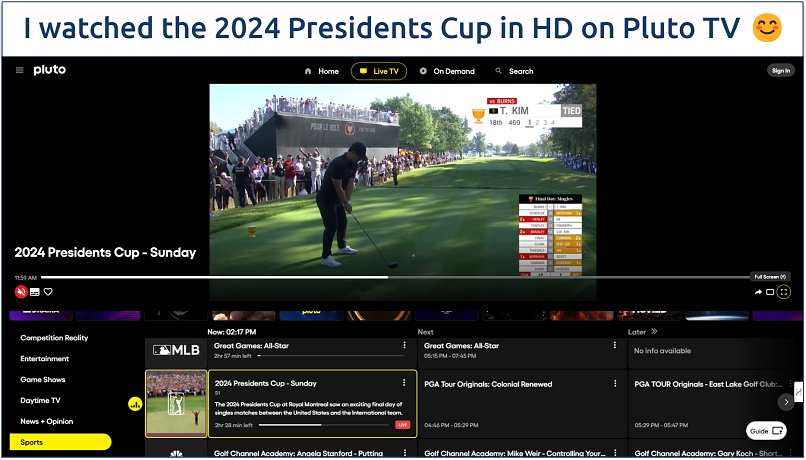Select next Great Games: All-Star at 05:15 PM

pos(522,353)
